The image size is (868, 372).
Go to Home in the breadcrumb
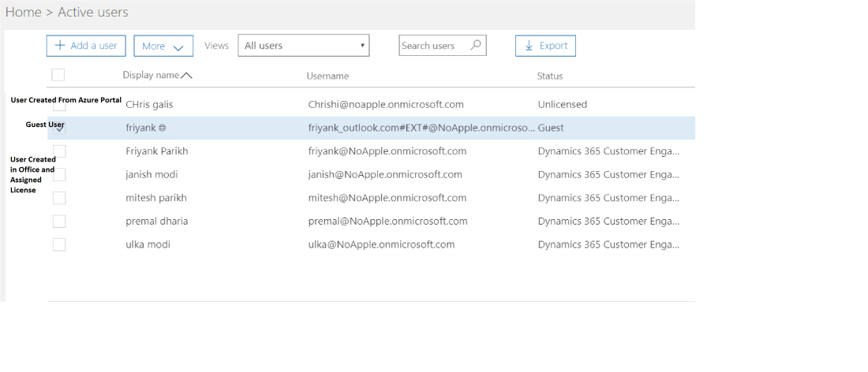[x=23, y=13]
